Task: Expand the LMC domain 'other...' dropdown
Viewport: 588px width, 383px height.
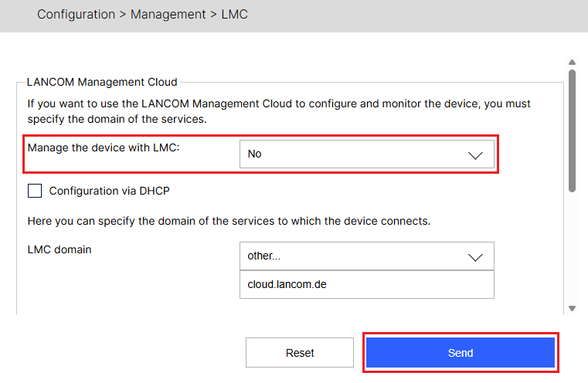Action: tap(366, 256)
